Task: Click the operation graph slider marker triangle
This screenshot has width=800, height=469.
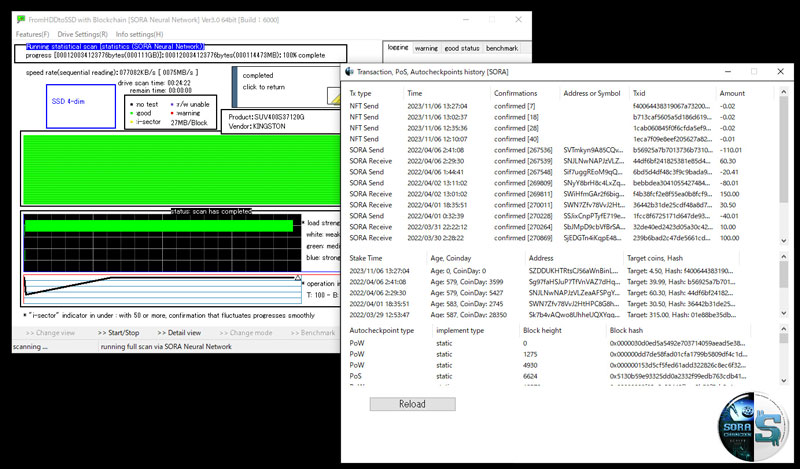Action: pyautogui.click(x=297, y=277)
